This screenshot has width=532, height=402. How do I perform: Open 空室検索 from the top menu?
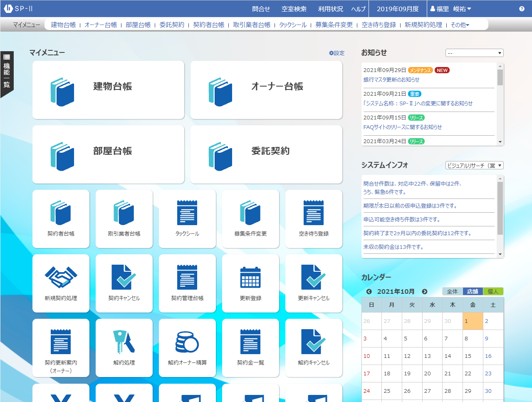click(x=294, y=9)
